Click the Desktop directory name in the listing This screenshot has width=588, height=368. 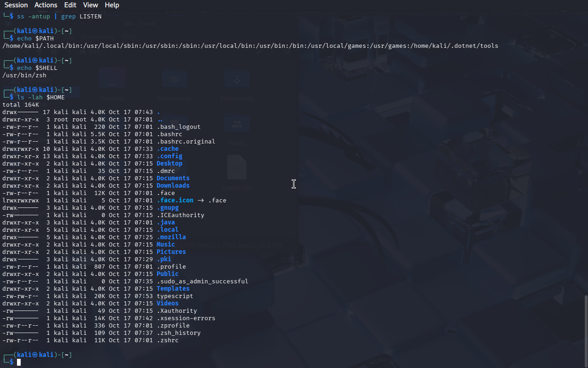[x=169, y=164]
